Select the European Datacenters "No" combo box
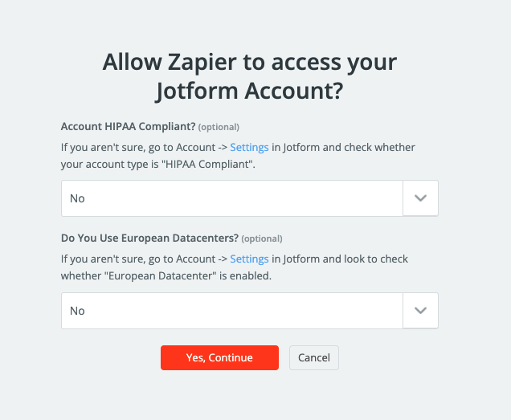 tap(231, 311)
